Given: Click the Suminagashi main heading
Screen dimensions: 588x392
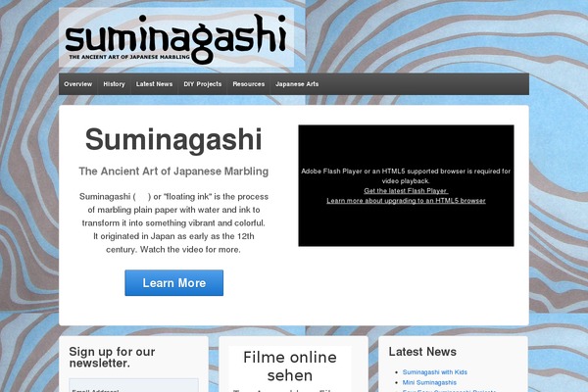Looking at the screenshot, I should tap(173, 139).
